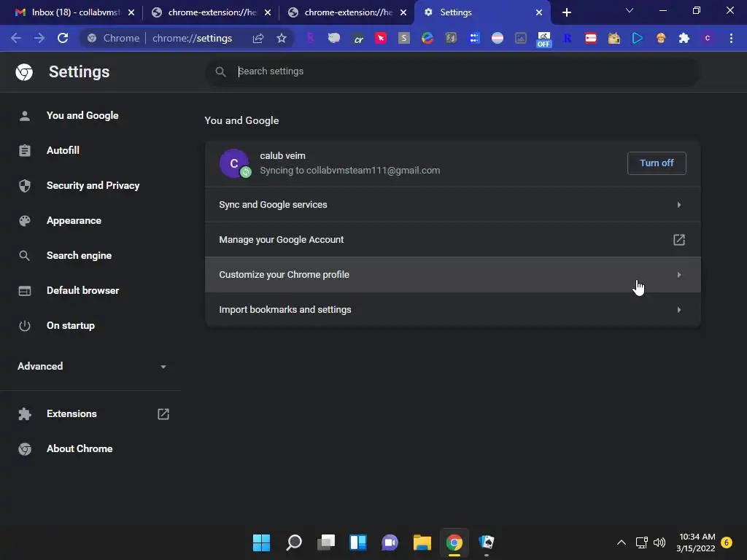Click the 'cr' extension icon
Screen dimensions: 747x560
coord(358,39)
